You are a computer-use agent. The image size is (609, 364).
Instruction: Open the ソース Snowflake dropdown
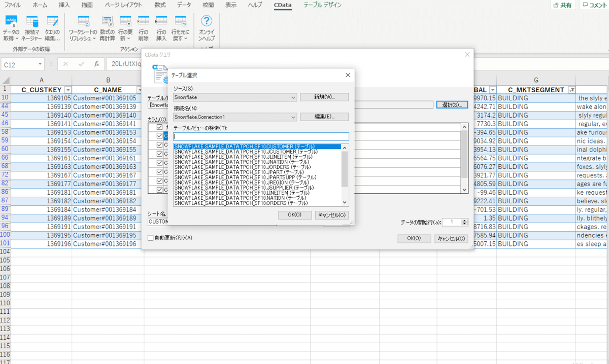(293, 97)
